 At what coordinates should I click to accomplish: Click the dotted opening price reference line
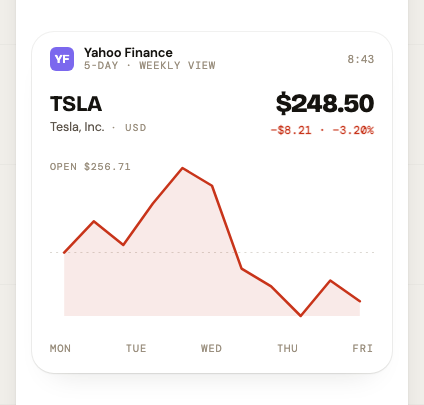click(212, 252)
